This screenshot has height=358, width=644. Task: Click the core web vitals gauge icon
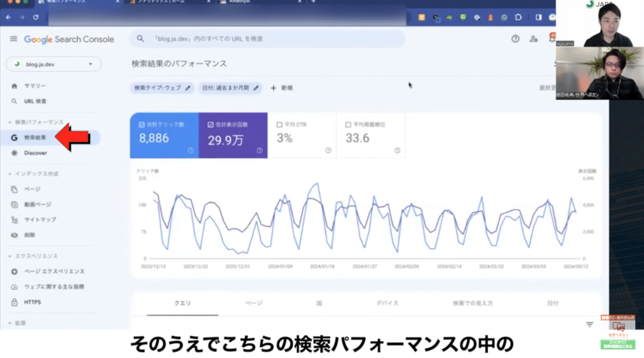tap(14, 287)
